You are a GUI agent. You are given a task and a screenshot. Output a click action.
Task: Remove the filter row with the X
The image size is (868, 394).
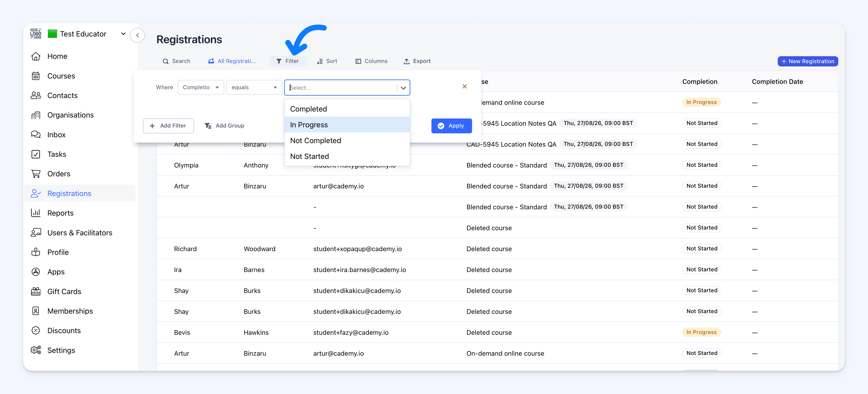(x=464, y=86)
